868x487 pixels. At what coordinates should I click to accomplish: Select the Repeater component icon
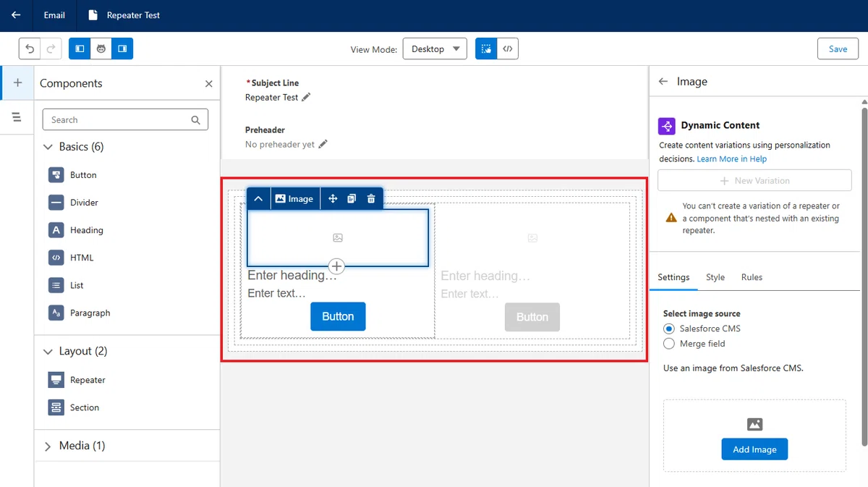56,380
